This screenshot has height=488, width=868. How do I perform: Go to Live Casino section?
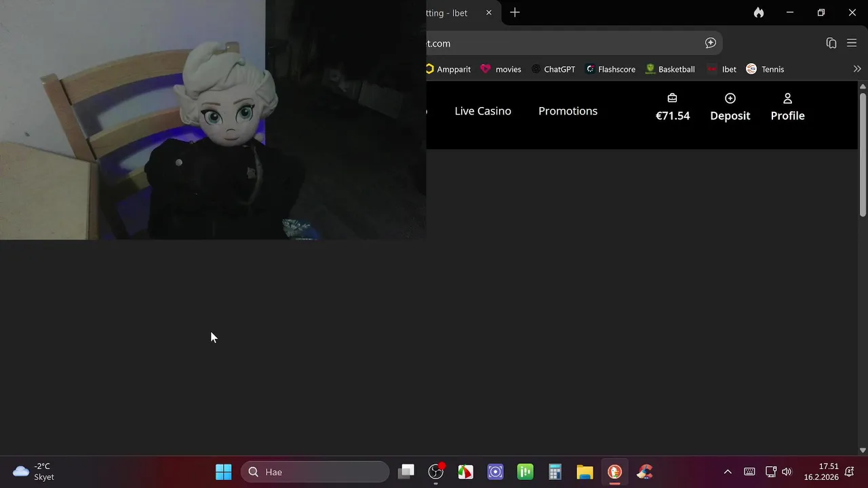[x=483, y=111]
